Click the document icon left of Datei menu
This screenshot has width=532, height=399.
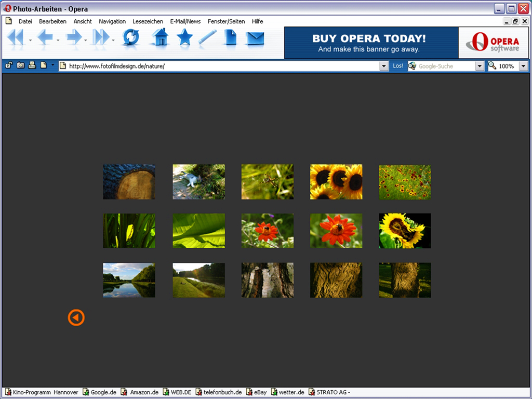9,21
